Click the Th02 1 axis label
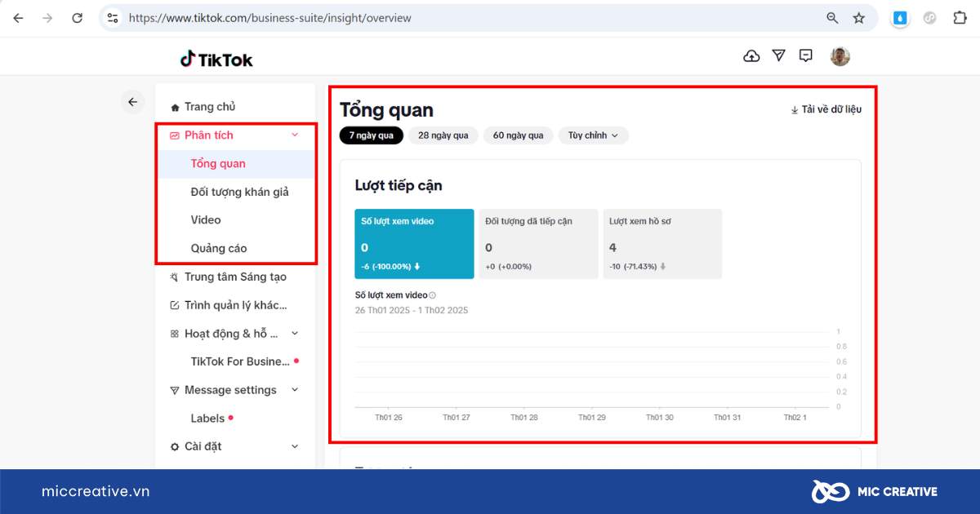980x514 pixels. pos(795,417)
